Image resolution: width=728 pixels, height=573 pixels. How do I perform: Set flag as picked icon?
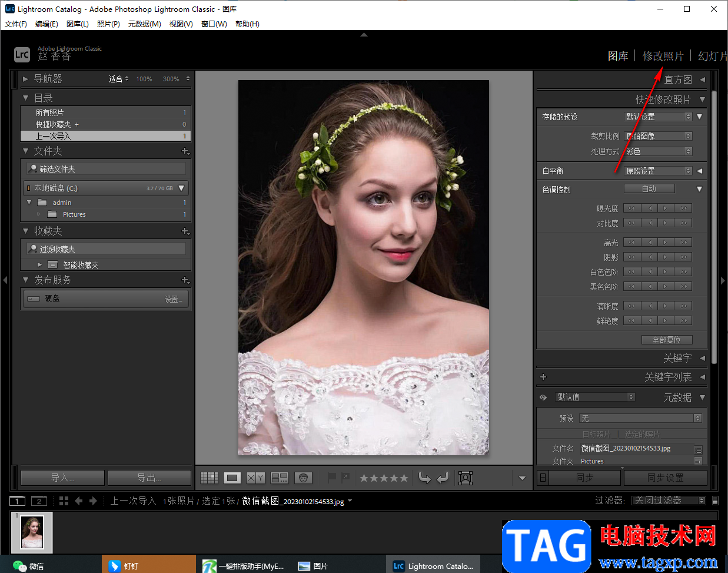coord(332,478)
